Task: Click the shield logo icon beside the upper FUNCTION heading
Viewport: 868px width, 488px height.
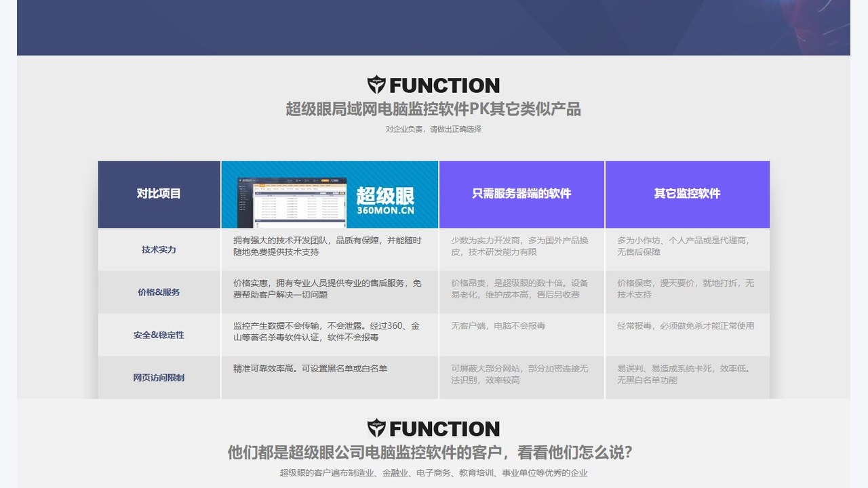Action: (376, 85)
